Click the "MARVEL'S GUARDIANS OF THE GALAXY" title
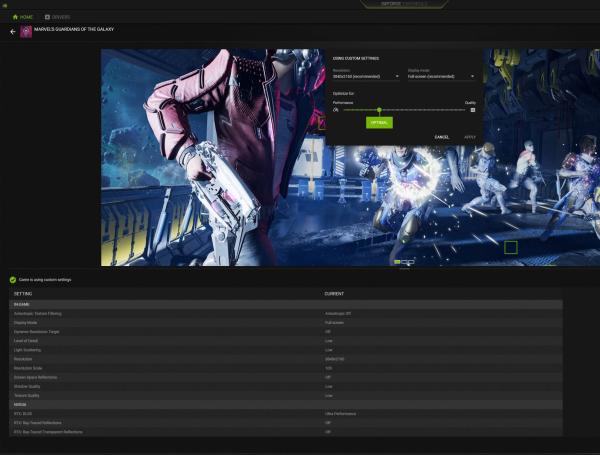The image size is (600, 455). tap(74, 29)
